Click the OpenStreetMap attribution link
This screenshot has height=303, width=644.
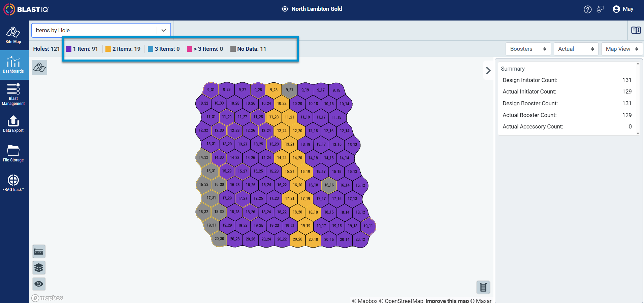point(401,301)
